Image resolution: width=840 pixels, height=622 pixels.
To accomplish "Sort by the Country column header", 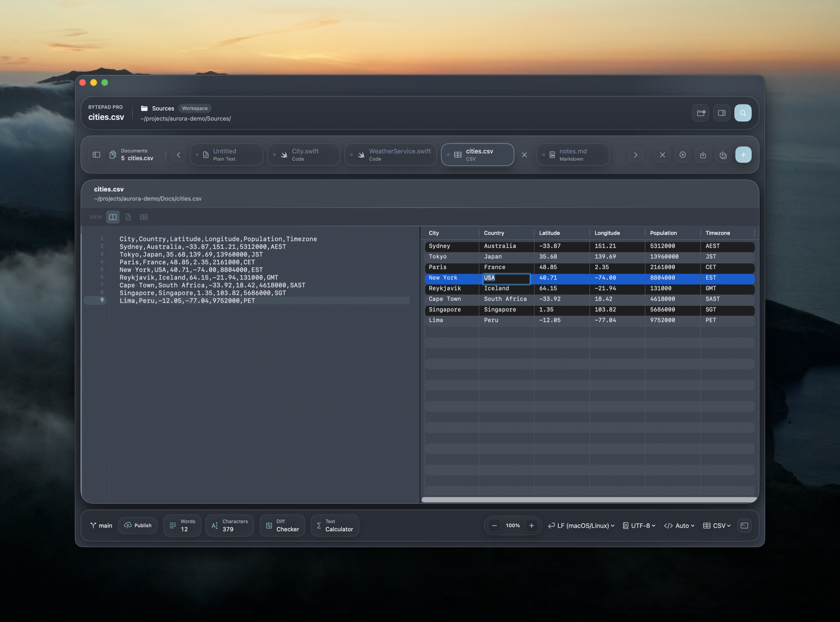I will coord(507,233).
